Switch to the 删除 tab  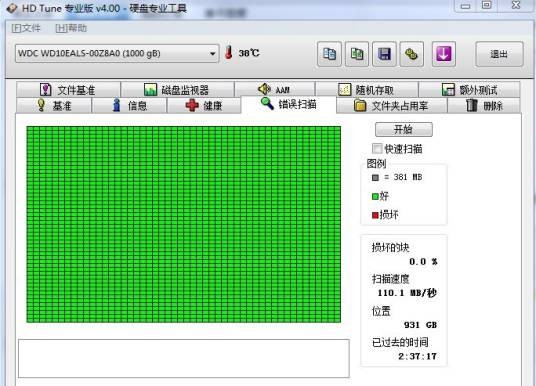(484, 105)
